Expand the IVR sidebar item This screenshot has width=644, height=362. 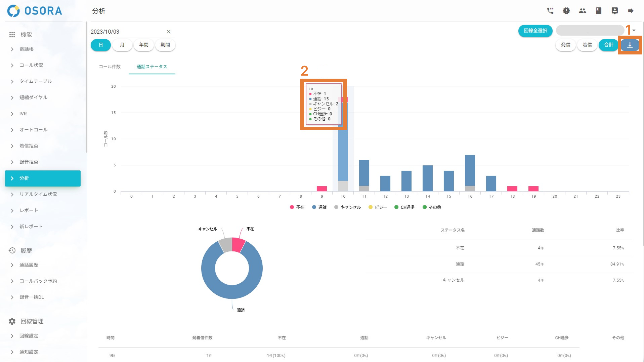[23, 114]
